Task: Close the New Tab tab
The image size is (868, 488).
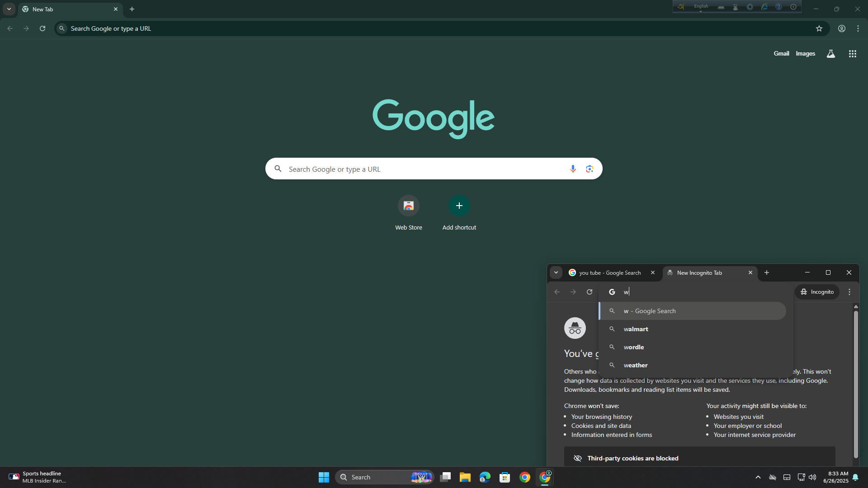Action: pos(116,9)
